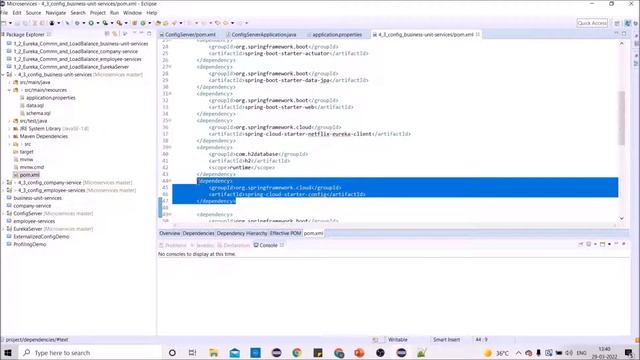Collapse the 4_3_config_business-unit-services project
This screenshot has width=640, height=360.
pos(3,75)
